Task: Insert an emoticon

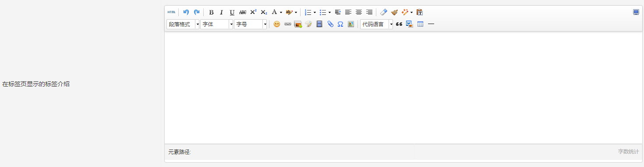Action: click(x=277, y=24)
